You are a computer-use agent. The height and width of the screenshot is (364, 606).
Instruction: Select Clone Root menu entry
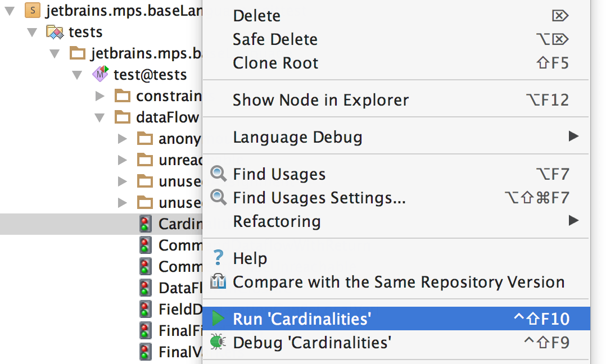(x=275, y=63)
